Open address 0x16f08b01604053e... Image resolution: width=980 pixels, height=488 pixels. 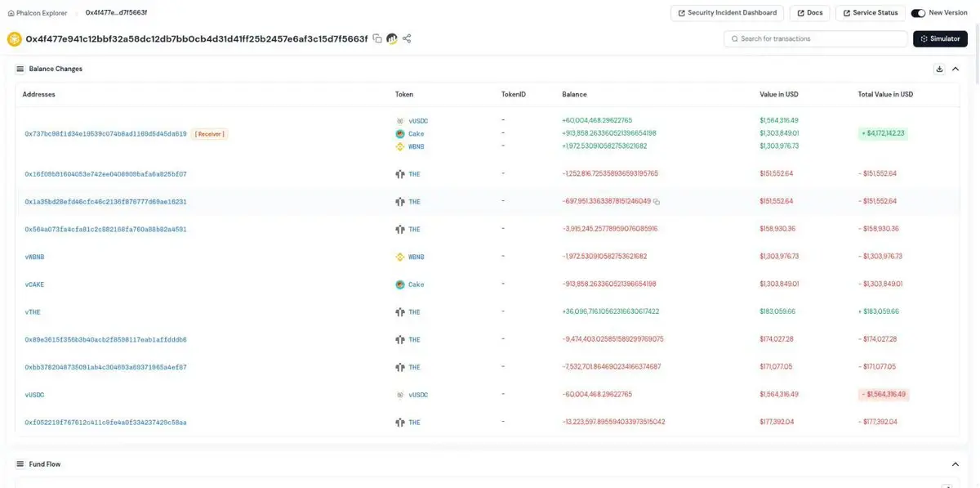coord(105,174)
